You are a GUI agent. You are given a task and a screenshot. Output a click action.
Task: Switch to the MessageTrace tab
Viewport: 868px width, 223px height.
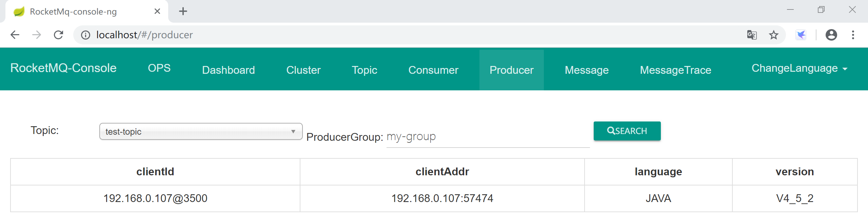click(x=675, y=70)
